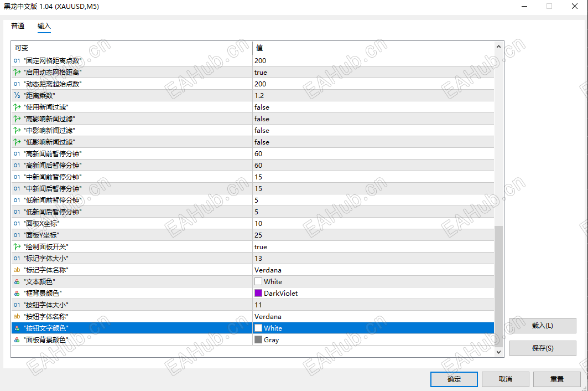Click the string icon beside "按钮字体名称"
This screenshot has height=391, width=588.
click(17, 317)
